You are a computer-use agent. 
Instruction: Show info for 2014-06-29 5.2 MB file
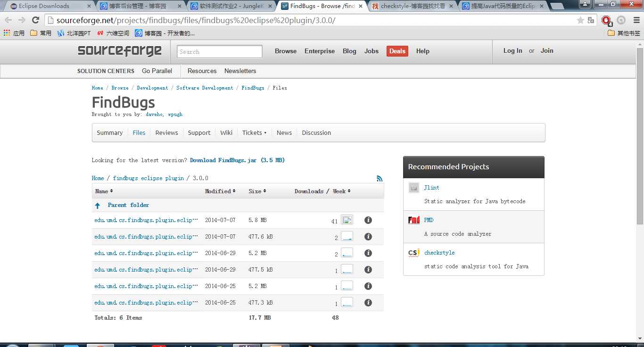(x=368, y=253)
